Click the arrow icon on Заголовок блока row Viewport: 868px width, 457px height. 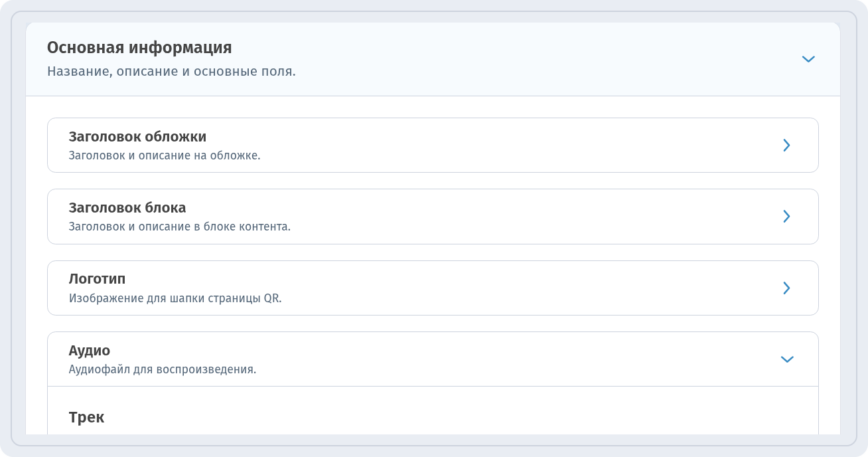786,216
